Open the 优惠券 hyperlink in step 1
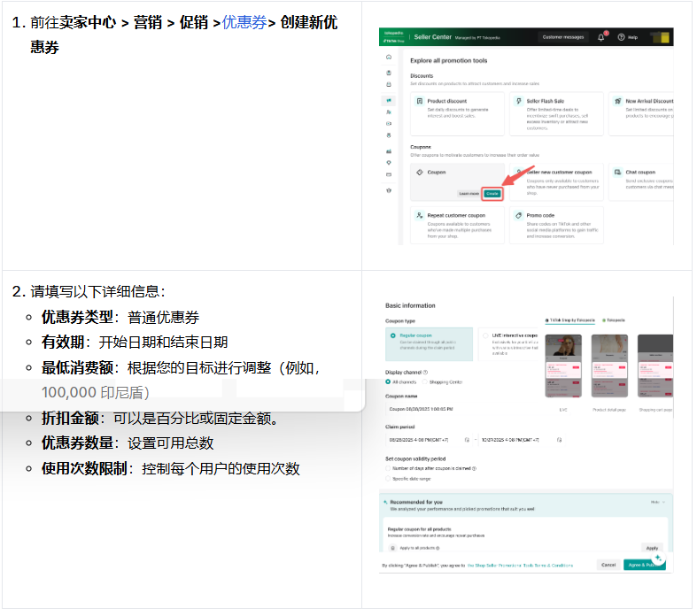Screen dimensions: 697x616 pos(244,23)
